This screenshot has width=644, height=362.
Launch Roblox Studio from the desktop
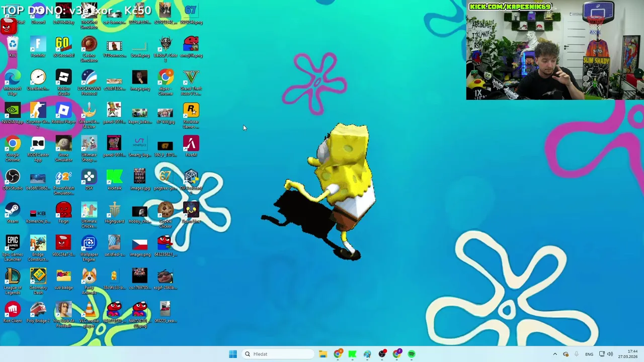click(x=63, y=83)
